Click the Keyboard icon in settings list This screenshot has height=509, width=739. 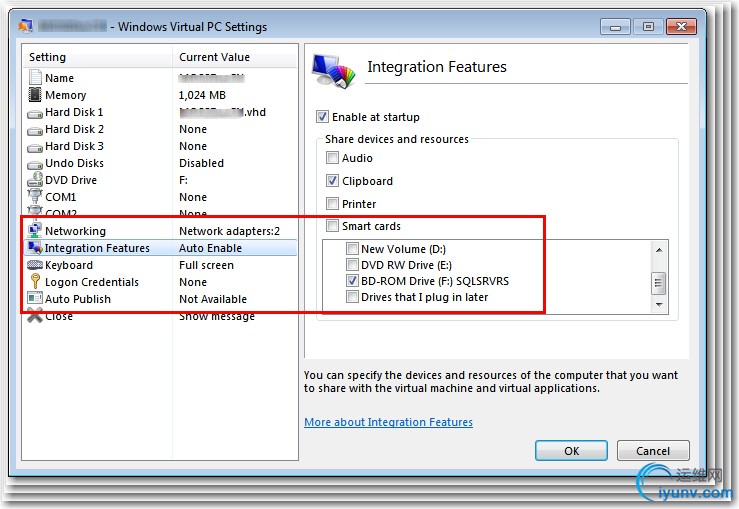[x=35, y=265]
